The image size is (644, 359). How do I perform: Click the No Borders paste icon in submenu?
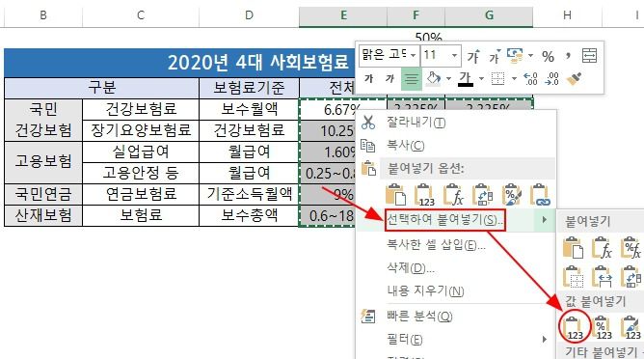click(573, 277)
